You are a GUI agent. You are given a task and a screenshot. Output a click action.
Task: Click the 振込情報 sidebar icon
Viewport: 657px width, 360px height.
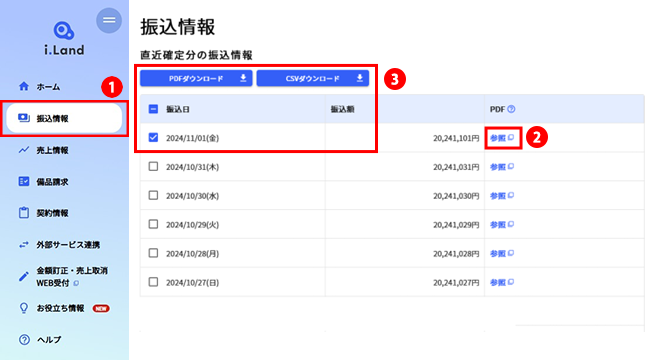(x=24, y=118)
